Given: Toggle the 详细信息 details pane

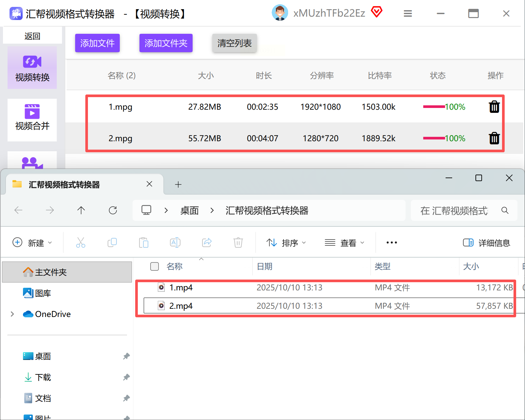Looking at the screenshot, I should 486,243.
